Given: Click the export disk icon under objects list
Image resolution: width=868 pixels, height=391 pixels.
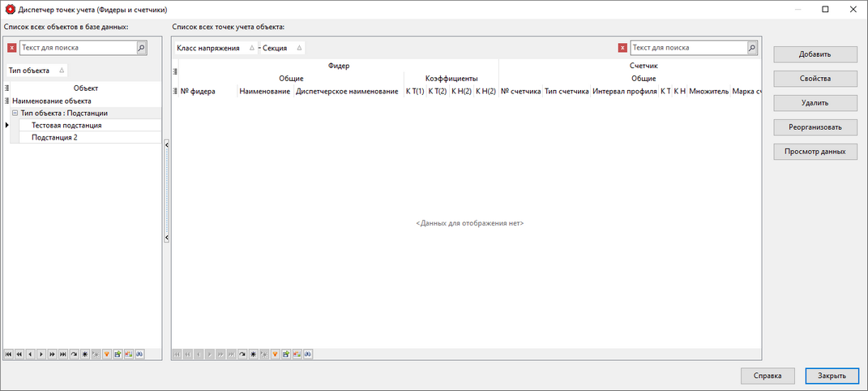Looking at the screenshot, I should coord(118,354).
